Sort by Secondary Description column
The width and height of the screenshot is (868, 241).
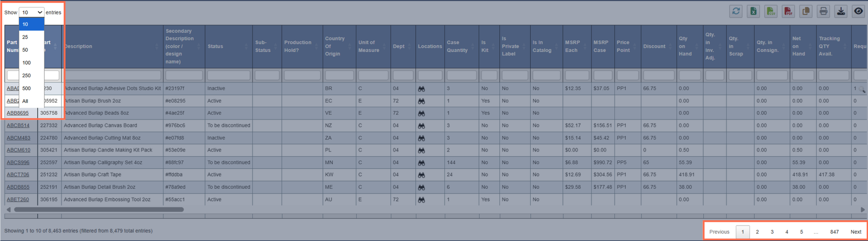tap(184, 46)
